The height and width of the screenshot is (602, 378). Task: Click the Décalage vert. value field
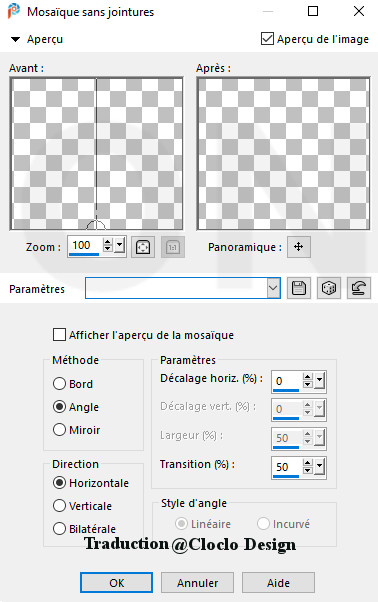tap(287, 408)
